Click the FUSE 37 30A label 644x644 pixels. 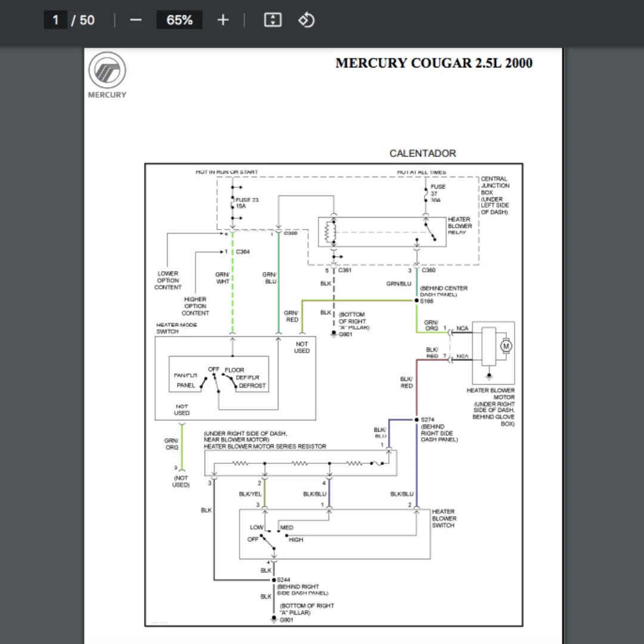point(438,193)
